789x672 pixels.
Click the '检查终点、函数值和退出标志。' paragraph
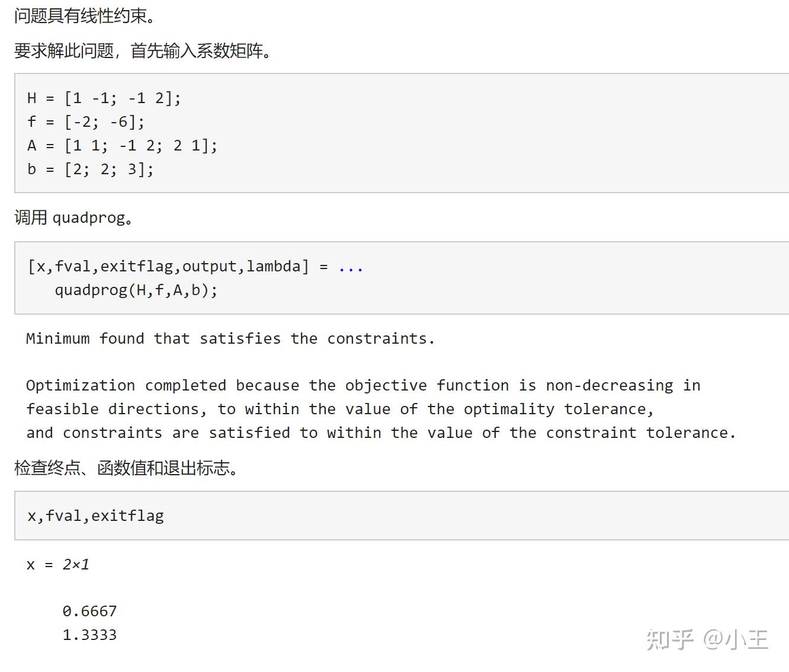[x=126, y=468]
